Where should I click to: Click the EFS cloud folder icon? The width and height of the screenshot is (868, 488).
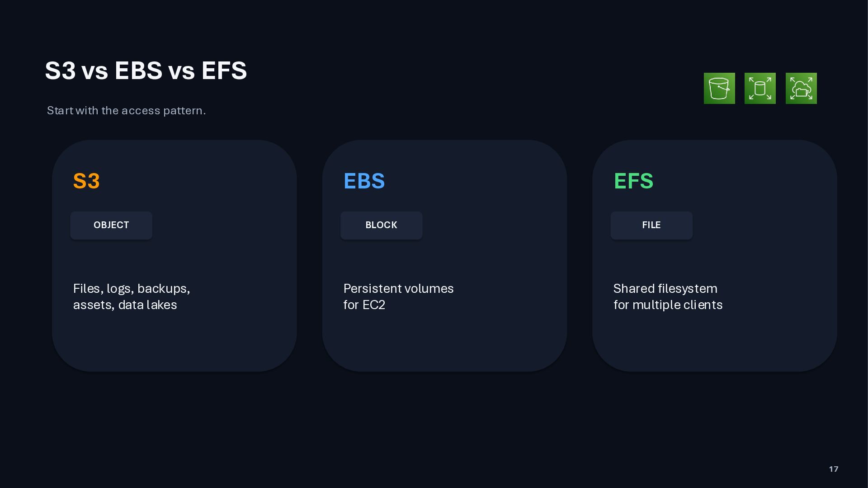[x=801, y=88]
